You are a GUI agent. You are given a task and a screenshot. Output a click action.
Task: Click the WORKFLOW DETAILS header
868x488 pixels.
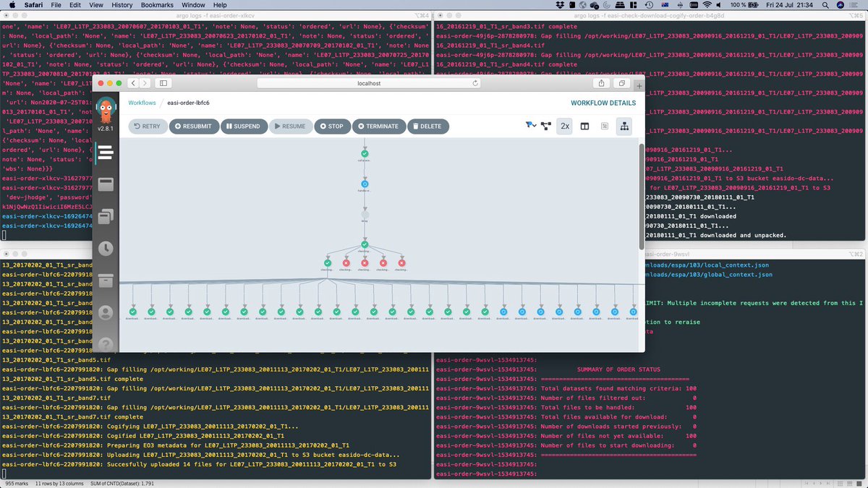point(603,103)
